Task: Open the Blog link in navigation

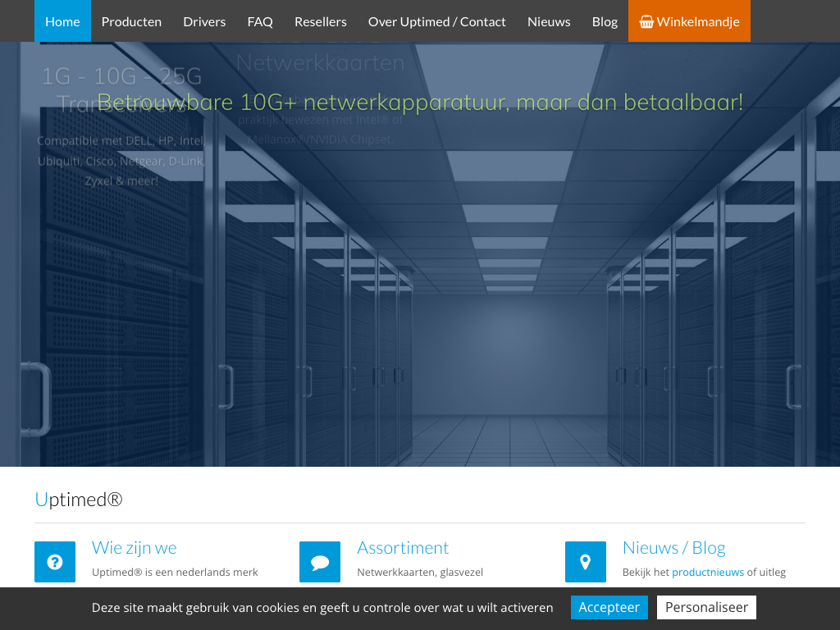Action: coord(605,21)
